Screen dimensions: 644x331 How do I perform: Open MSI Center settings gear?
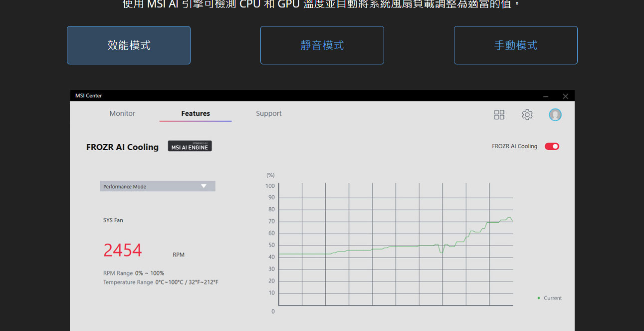point(527,115)
